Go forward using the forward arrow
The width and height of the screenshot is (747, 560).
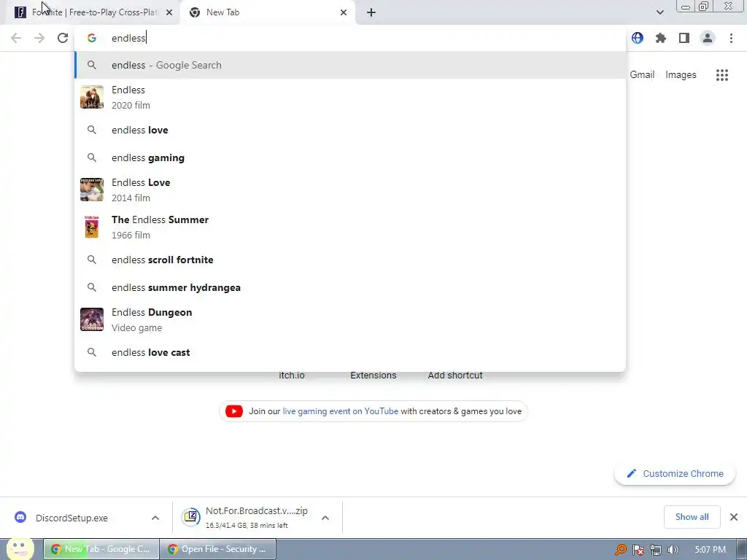pyautogui.click(x=39, y=38)
